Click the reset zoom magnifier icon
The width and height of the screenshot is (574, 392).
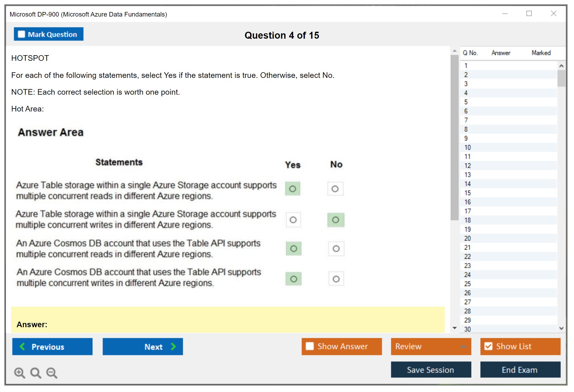click(x=35, y=373)
